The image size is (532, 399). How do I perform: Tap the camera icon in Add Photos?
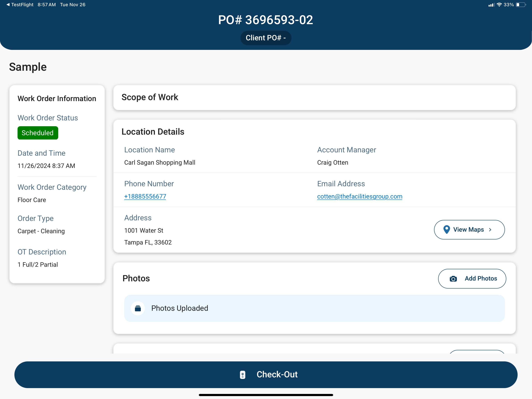[453, 279]
